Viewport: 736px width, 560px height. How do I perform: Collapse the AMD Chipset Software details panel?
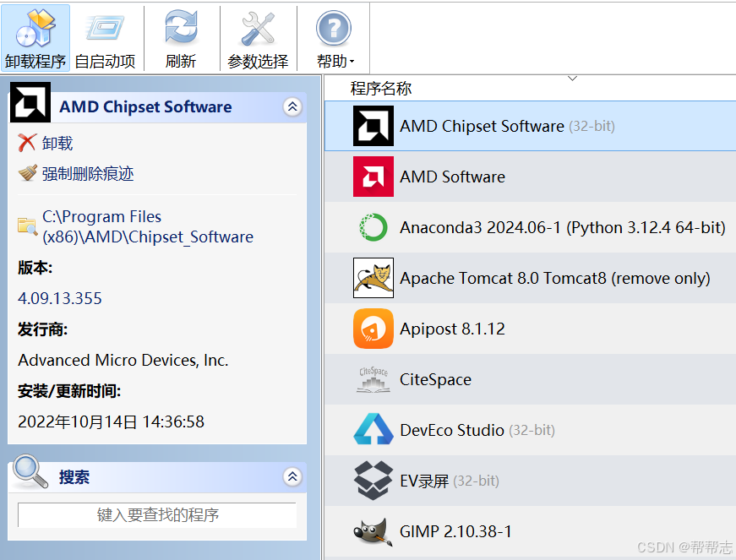click(x=292, y=107)
